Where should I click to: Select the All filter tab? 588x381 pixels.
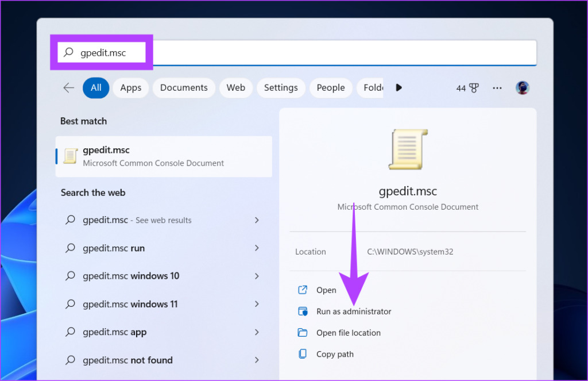click(96, 88)
